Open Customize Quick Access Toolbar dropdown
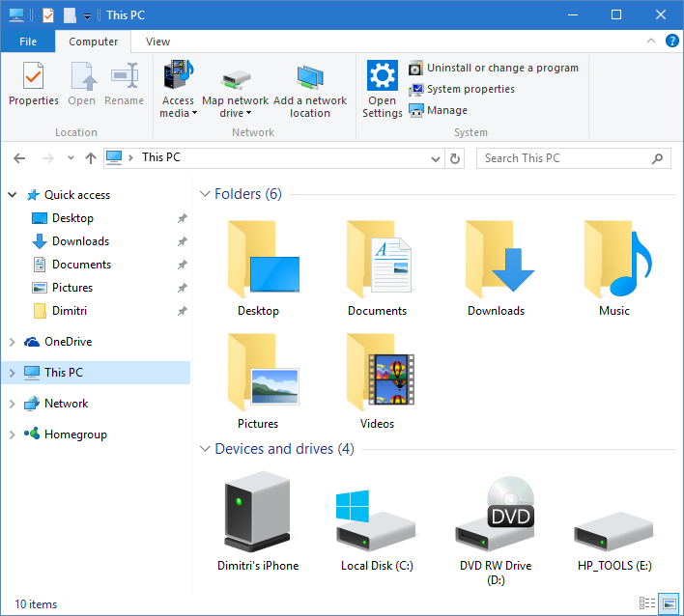The image size is (684, 616). (x=87, y=16)
